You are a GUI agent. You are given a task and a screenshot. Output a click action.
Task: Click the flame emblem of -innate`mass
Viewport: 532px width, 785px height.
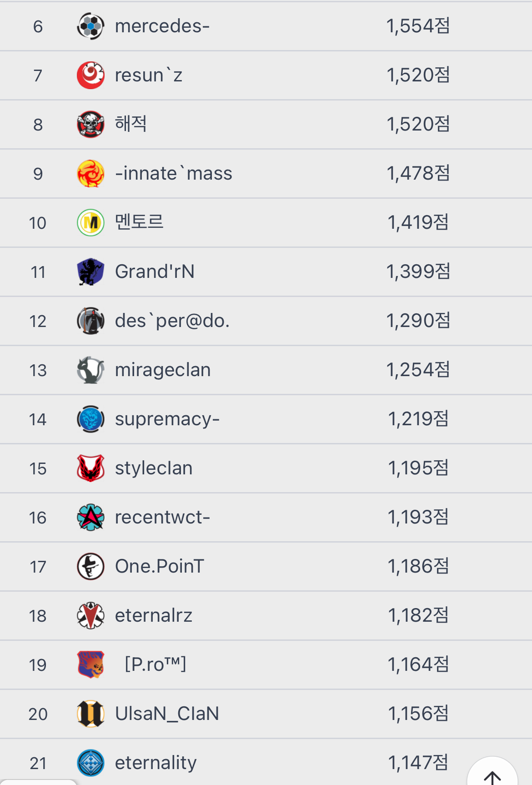click(x=90, y=173)
